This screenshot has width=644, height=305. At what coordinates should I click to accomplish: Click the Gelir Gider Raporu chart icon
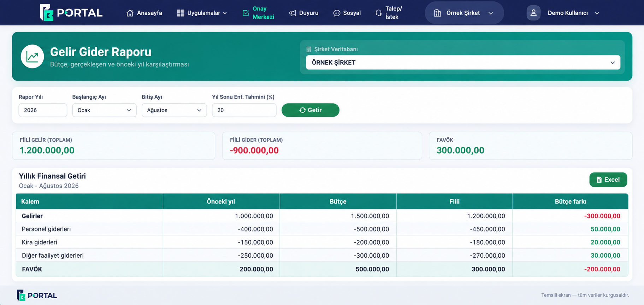point(33,57)
